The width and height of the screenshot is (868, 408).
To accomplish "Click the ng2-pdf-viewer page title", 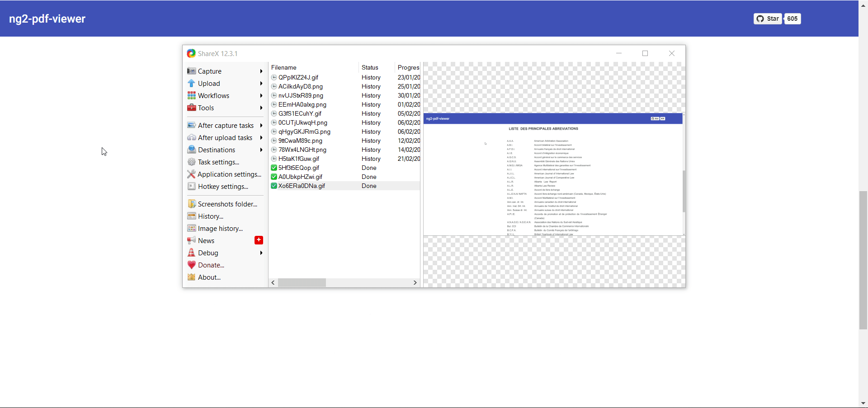I will (47, 19).
